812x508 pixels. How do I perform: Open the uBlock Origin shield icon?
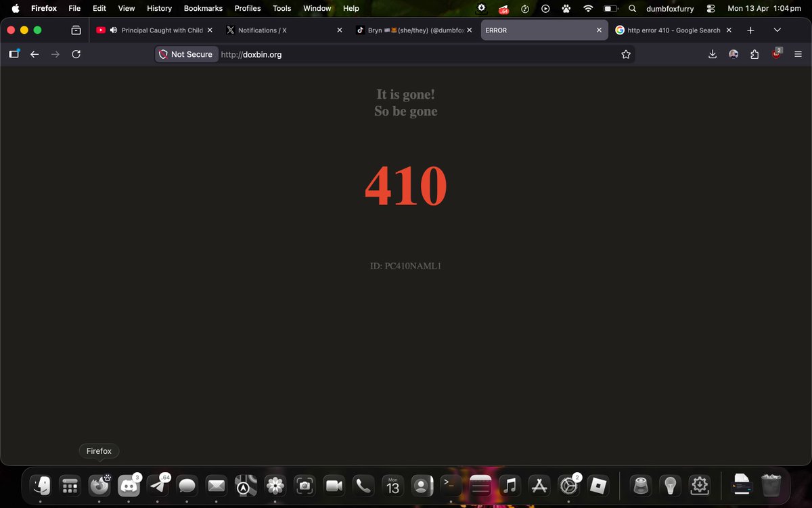776,53
